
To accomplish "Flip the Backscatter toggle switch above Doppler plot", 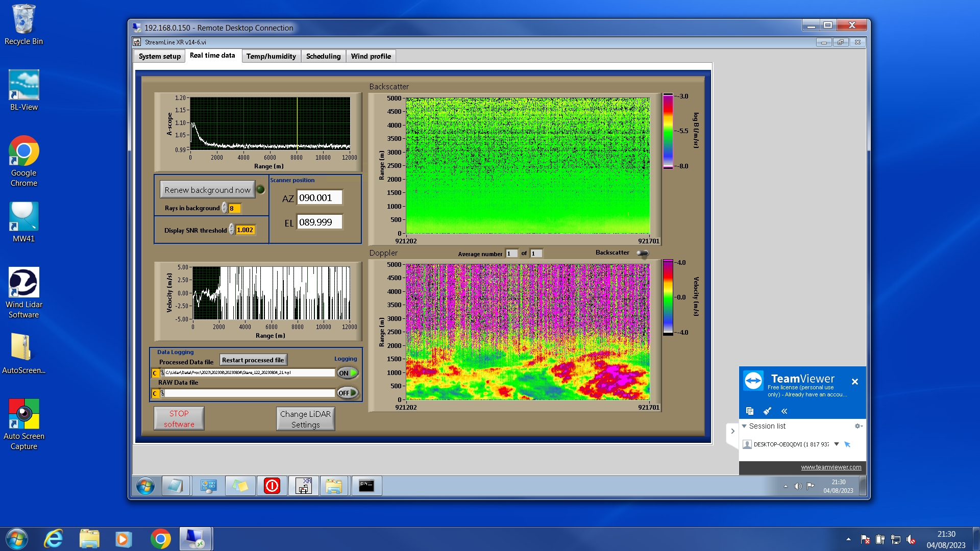I will (x=643, y=253).
